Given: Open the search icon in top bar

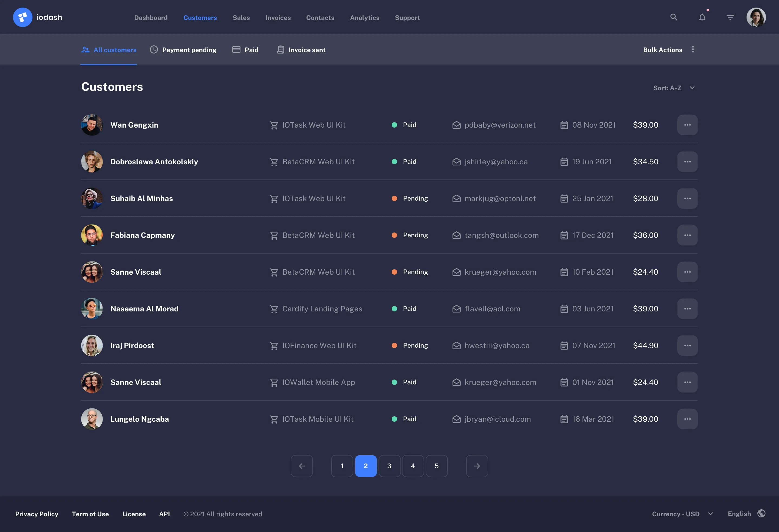Looking at the screenshot, I should [x=674, y=17].
